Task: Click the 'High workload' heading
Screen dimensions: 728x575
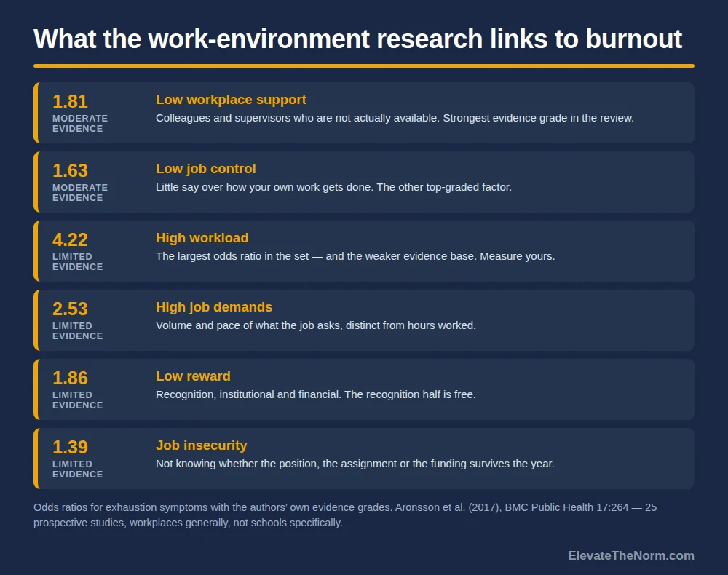Action: (202, 238)
